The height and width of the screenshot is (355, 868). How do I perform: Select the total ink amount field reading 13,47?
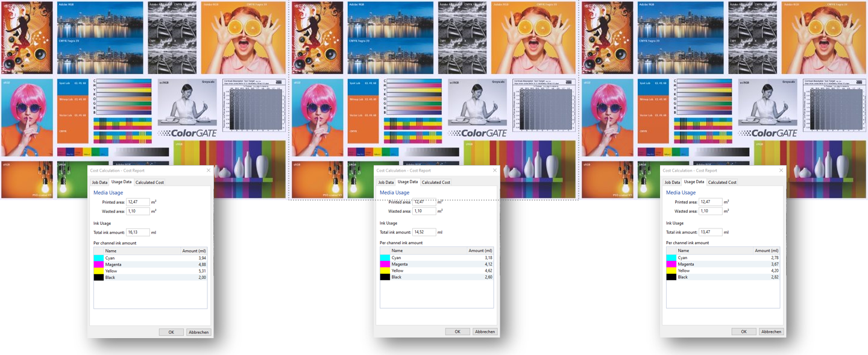click(x=710, y=232)
